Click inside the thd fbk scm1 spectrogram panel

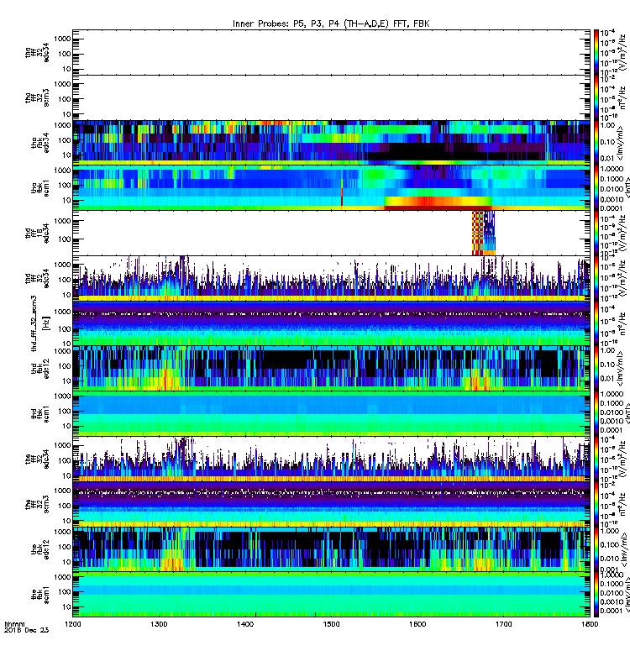coord(331,414)
